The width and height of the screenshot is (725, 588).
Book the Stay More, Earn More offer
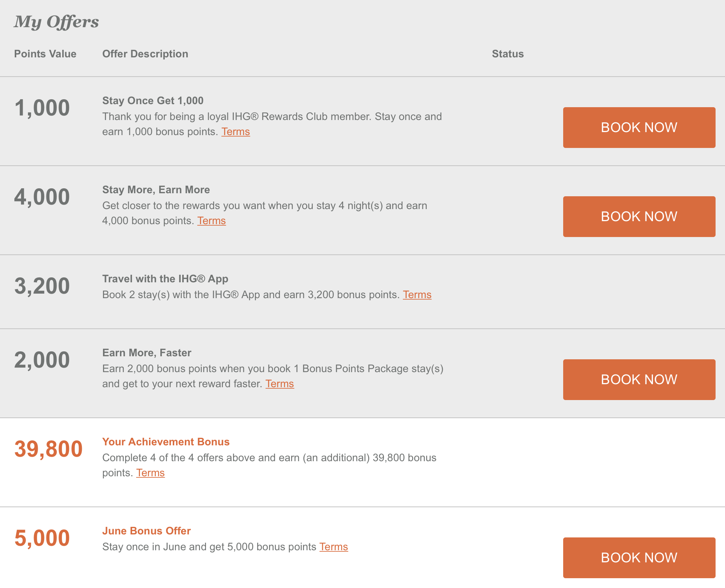click(x=639, y=217)
